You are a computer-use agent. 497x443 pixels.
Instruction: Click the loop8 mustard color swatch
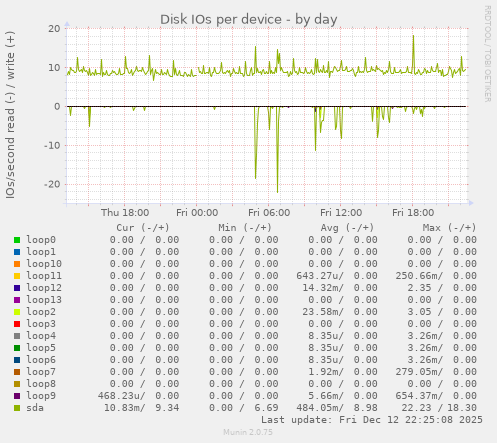coord(17,384)
